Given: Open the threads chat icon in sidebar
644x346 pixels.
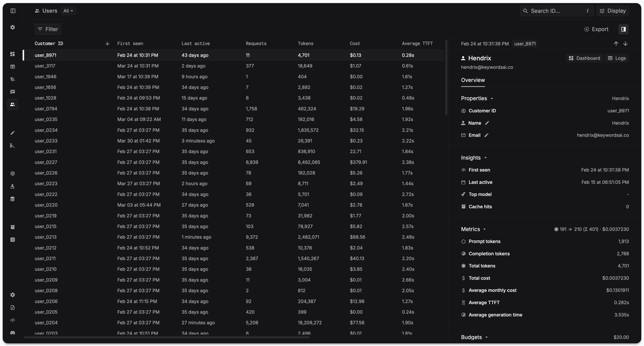Looking at the screenshot, I should [13, 92].
